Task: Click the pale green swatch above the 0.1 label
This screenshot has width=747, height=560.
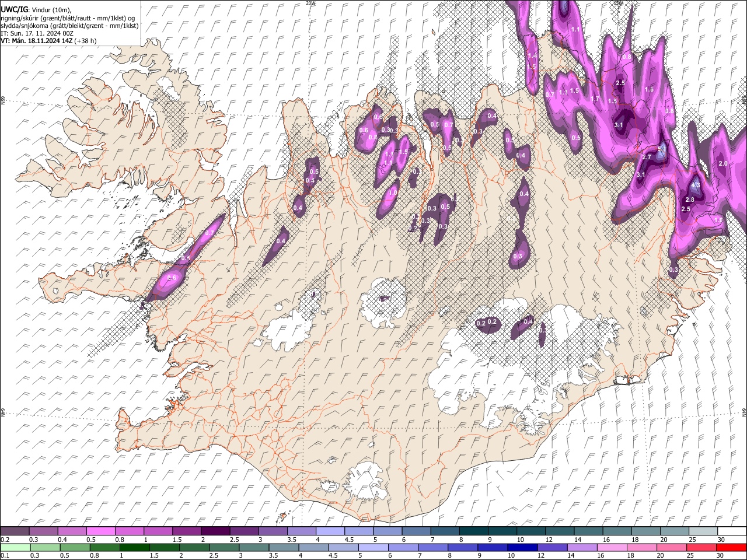Action: click(x=15, y=547)
